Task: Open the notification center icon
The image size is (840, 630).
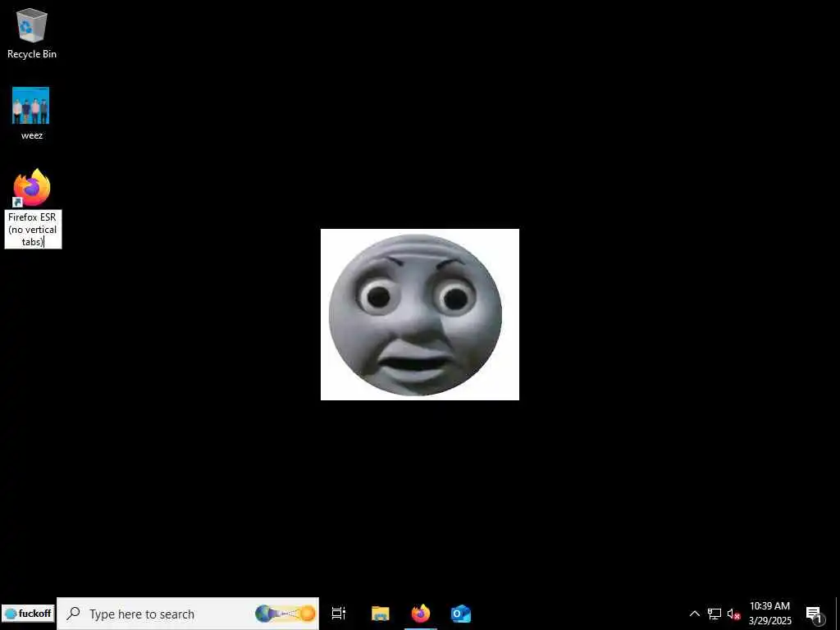Action: [814, 614]
